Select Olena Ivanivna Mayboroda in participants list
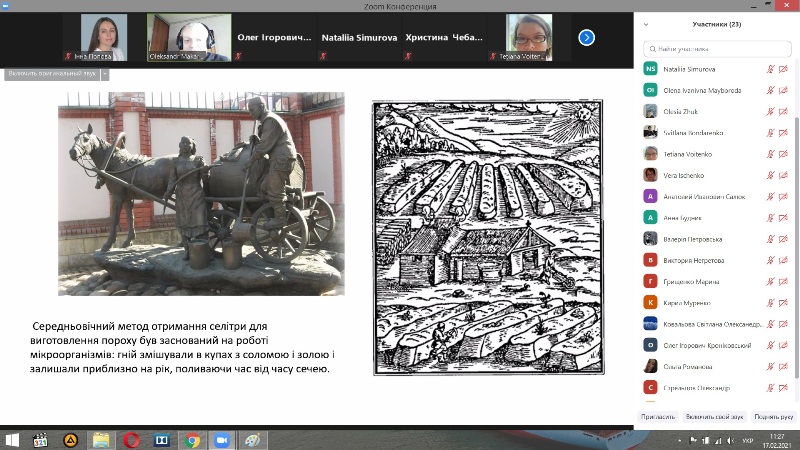The image size is (800, 450). (x=707, y=90)
